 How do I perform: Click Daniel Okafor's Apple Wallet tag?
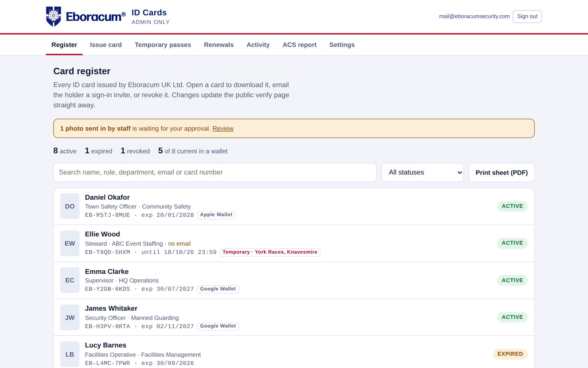pyautogui.click(x=216, y=215)
